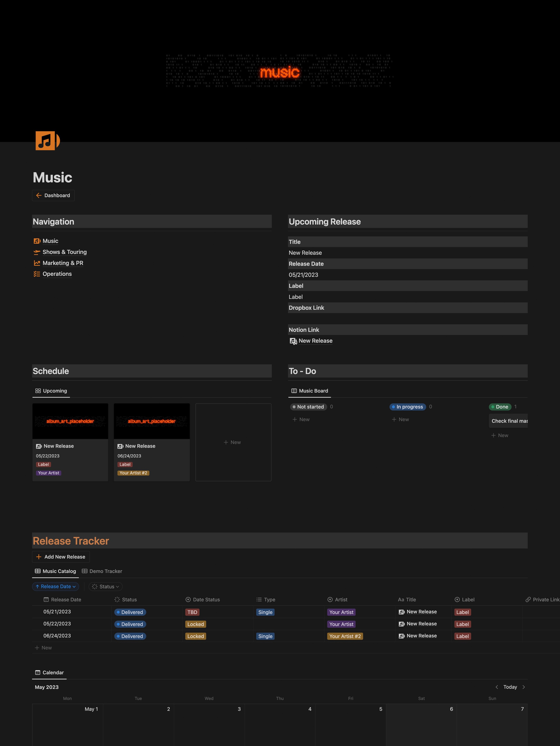Open the Check final master task card

point(508,421)
